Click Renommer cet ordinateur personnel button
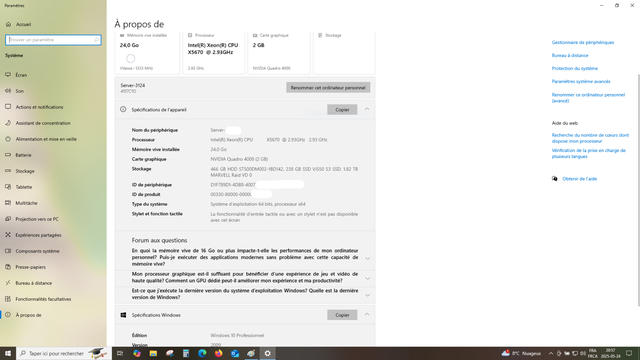Screen dimensions: 640x360 coord(328,87)
